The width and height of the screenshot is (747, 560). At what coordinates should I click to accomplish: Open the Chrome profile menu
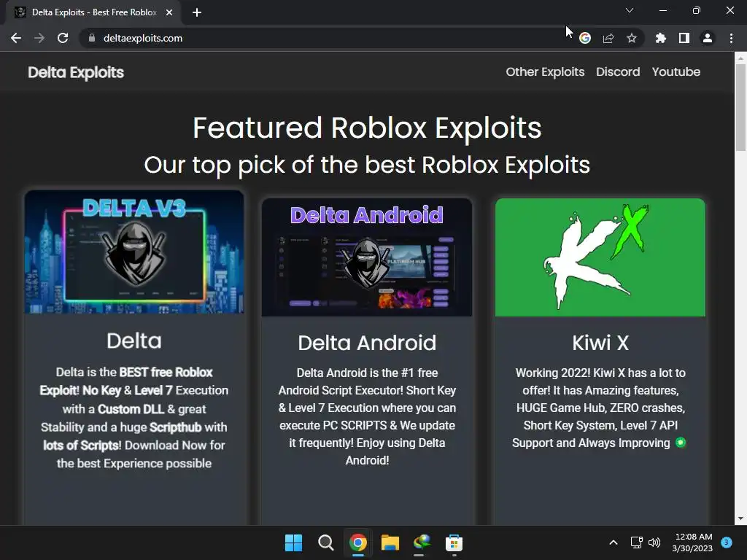point(708,38)
